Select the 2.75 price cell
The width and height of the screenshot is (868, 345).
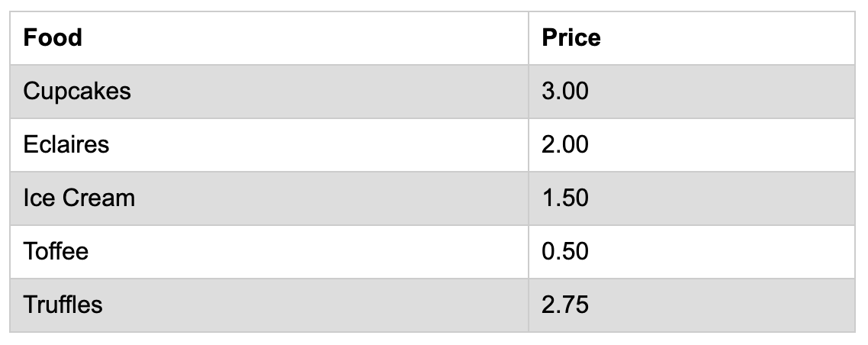(692, 305)
